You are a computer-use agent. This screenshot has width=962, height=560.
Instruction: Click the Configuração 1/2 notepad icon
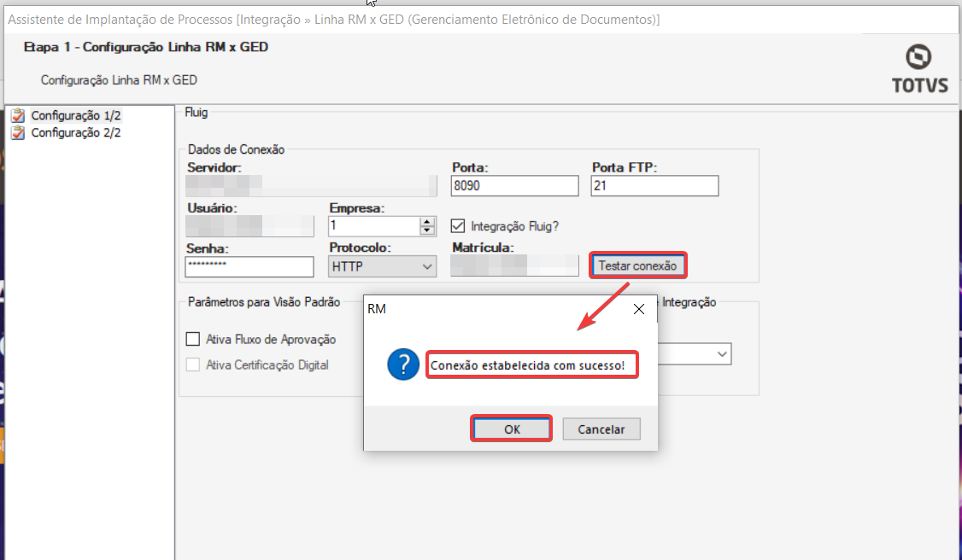(x=19, y=115)
